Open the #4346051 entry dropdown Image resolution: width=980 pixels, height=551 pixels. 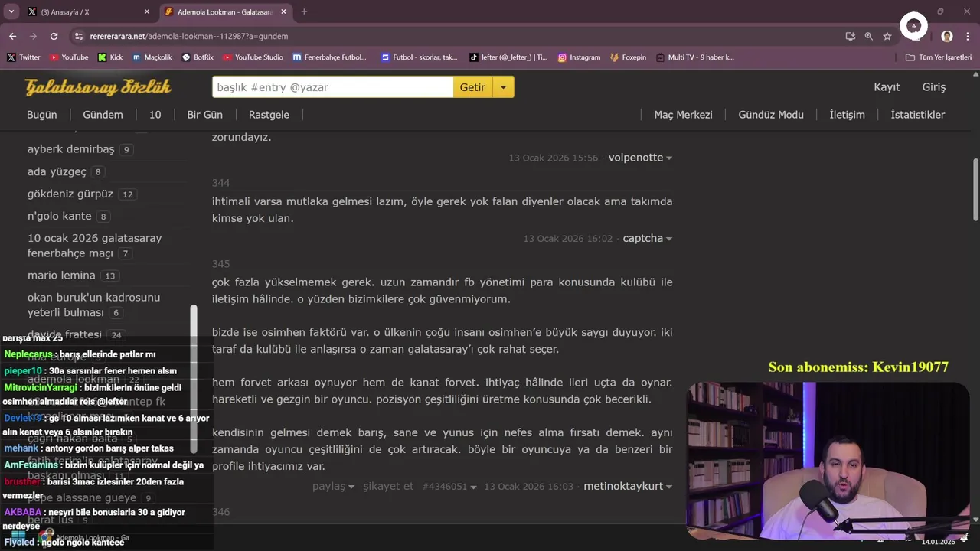point(449,487)
